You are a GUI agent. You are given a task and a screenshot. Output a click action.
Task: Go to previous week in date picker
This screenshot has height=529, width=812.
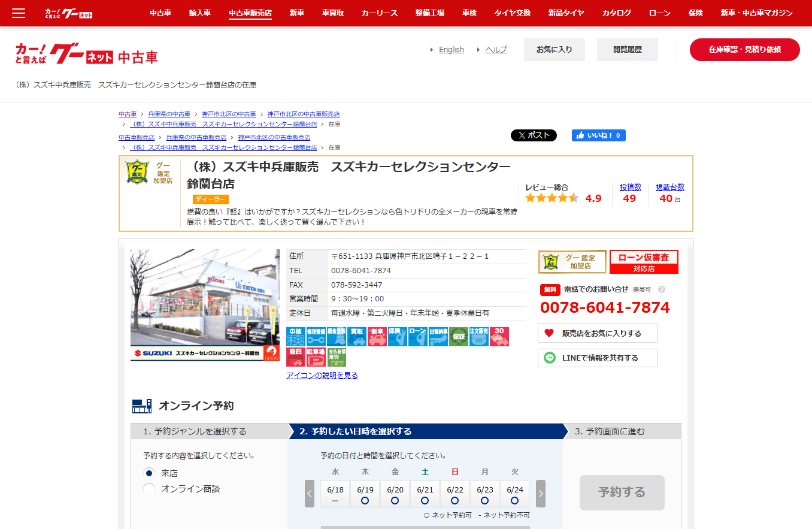pyautogui.click(x=310, y=494)
